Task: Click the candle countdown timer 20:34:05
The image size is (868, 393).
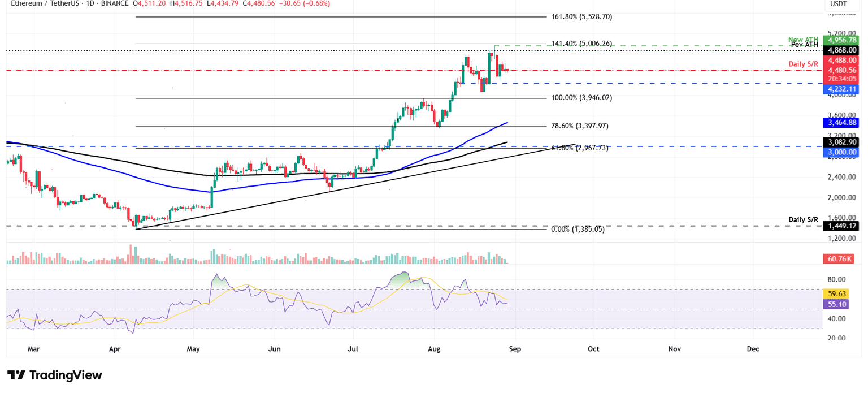Action: (841, 79)
